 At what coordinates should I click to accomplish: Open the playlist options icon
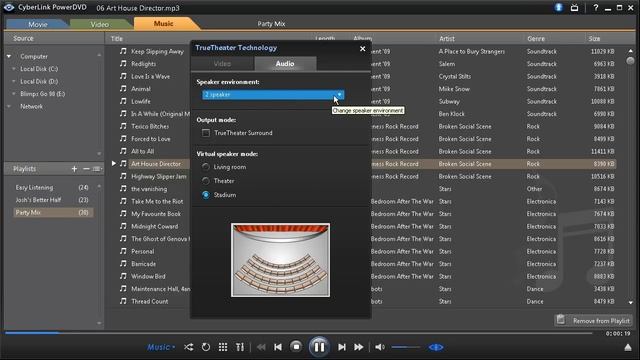click(x=97, y=169)
